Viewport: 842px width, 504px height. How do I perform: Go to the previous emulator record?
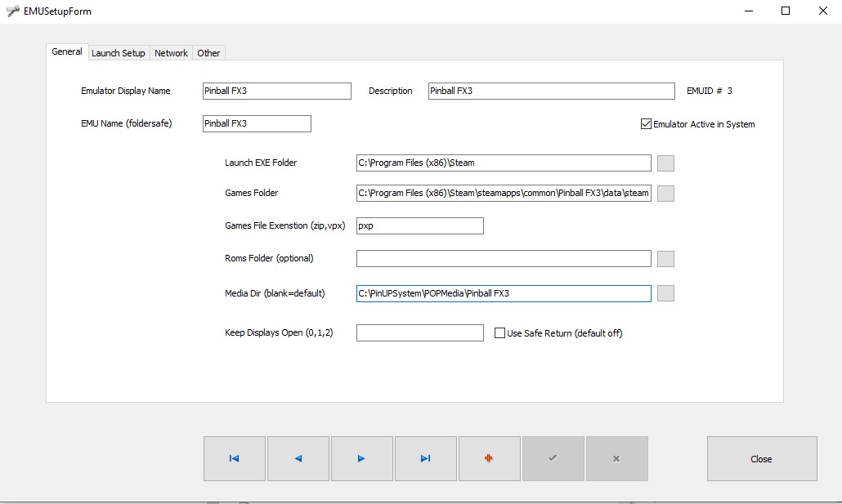click(298, 459)
